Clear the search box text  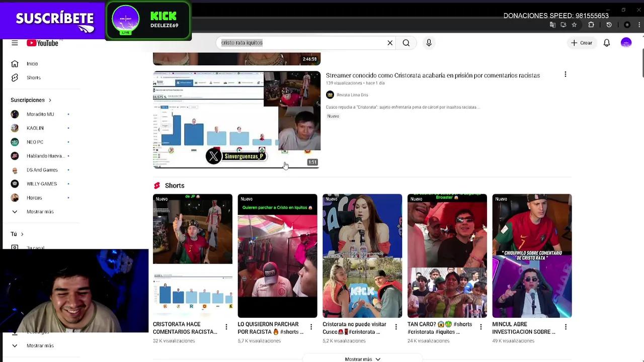[390, 43]
